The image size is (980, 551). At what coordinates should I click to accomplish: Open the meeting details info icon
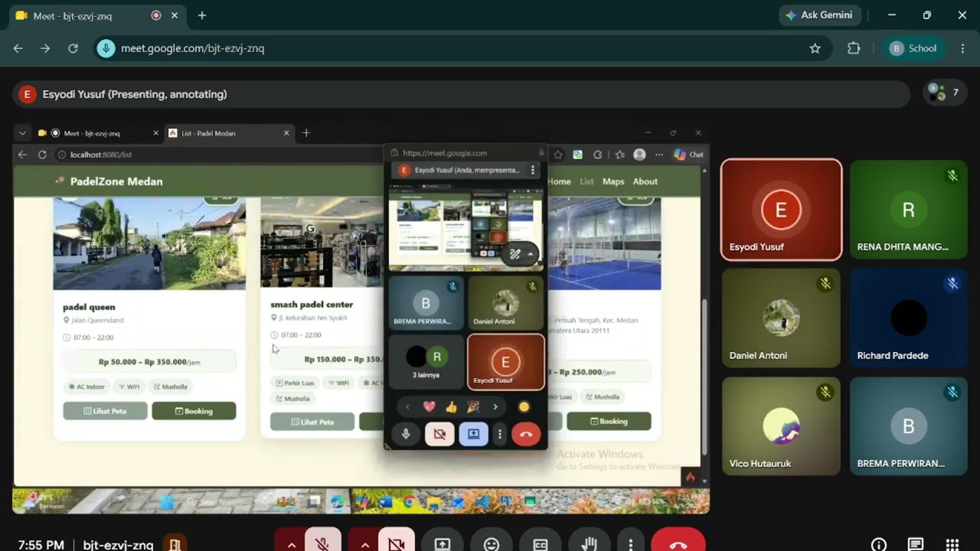coord(879,545)
